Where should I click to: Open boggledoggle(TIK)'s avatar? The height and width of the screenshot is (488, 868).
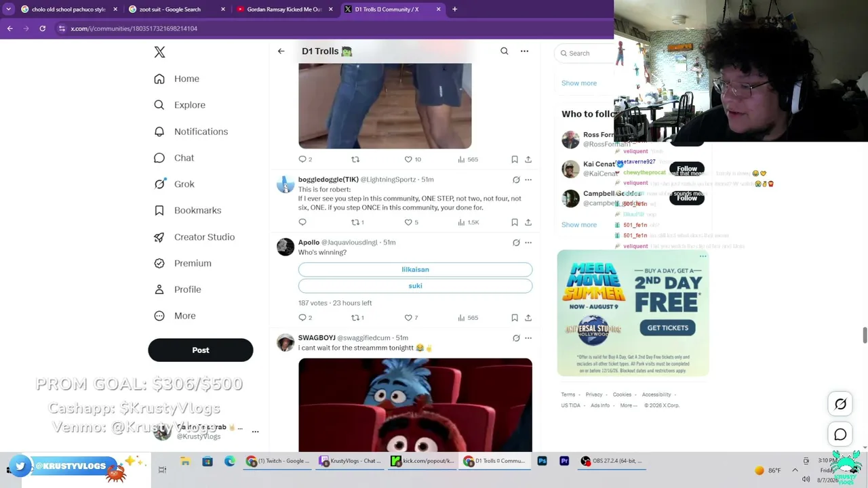coord(285,184)
